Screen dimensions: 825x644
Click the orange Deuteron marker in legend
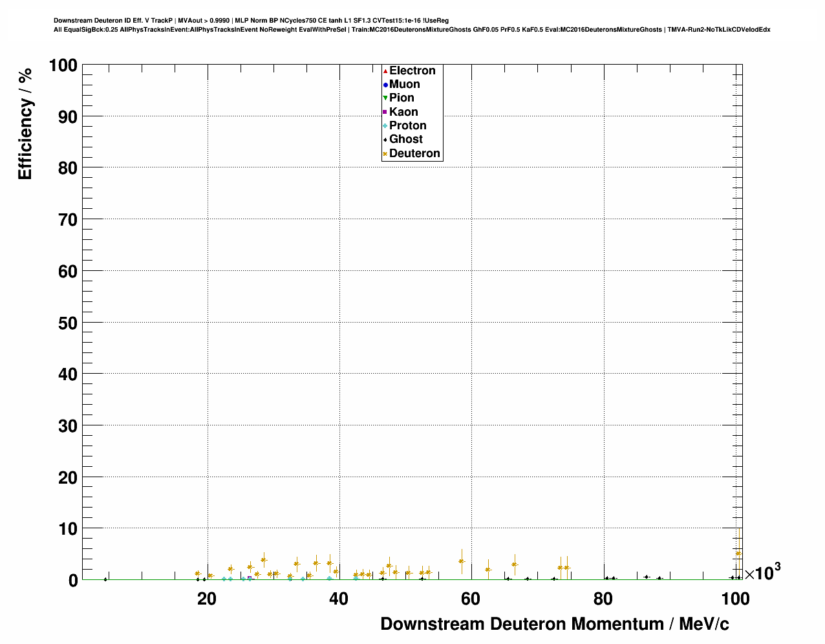385,153
